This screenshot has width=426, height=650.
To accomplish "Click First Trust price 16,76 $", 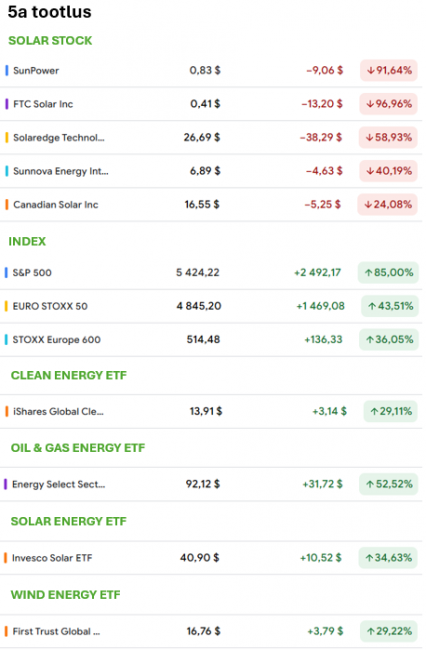I will 203,631.
